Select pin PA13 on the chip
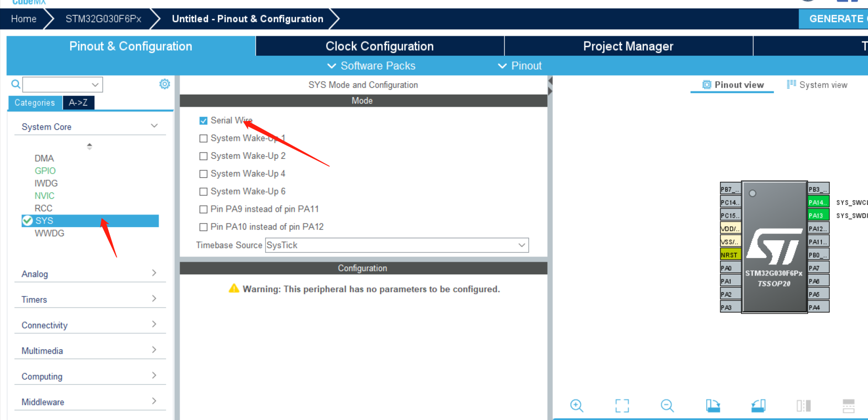Image resolution: width=868 pixels, height=420 pixels. point(818,215)
